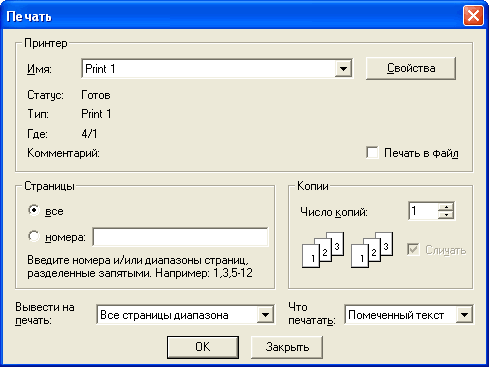
Task: Click the Закрыть button
Action: tap(287, 347)
